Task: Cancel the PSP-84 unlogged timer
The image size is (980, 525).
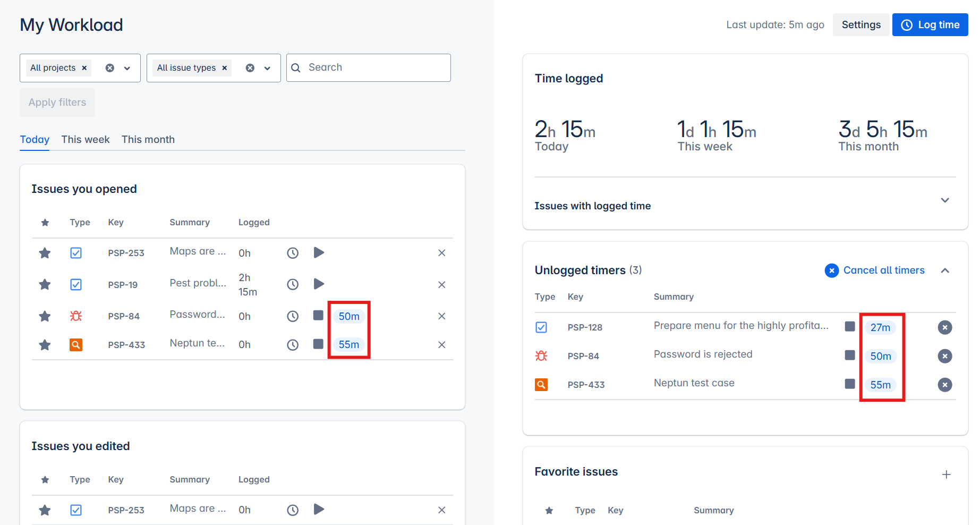Action: coord(945,356)
